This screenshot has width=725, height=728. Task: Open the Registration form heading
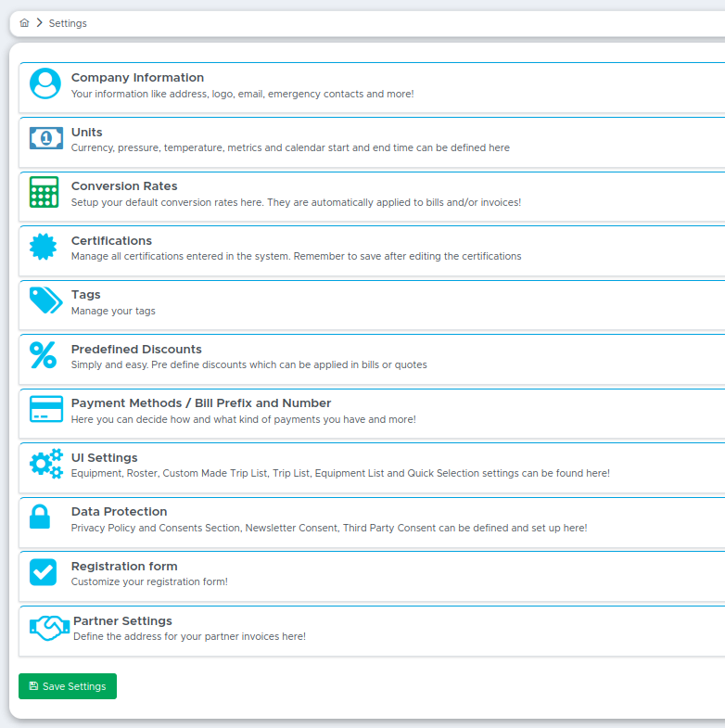tap(124, 567)
